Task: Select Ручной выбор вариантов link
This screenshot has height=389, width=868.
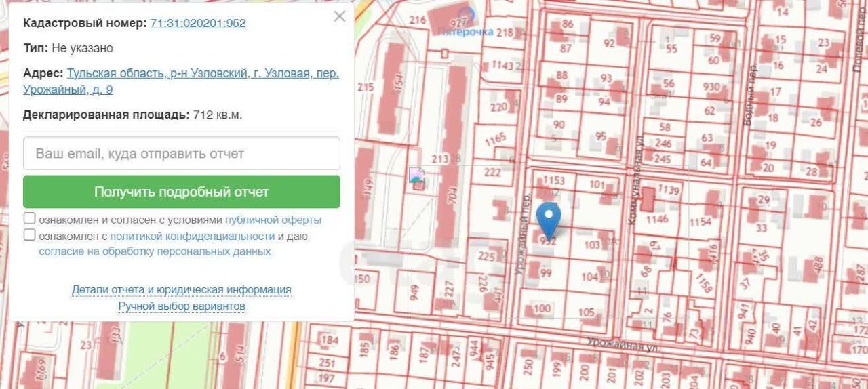Action: [181, 306]
